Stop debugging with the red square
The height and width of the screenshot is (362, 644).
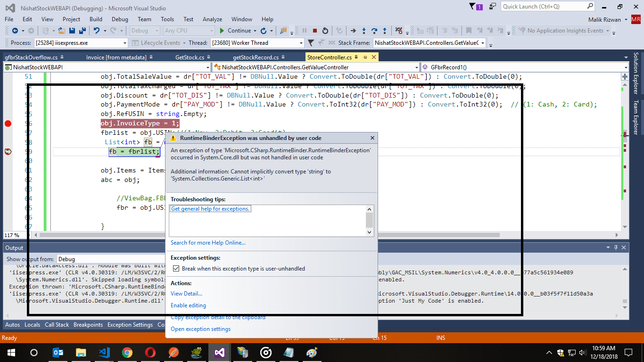point(314,31)
